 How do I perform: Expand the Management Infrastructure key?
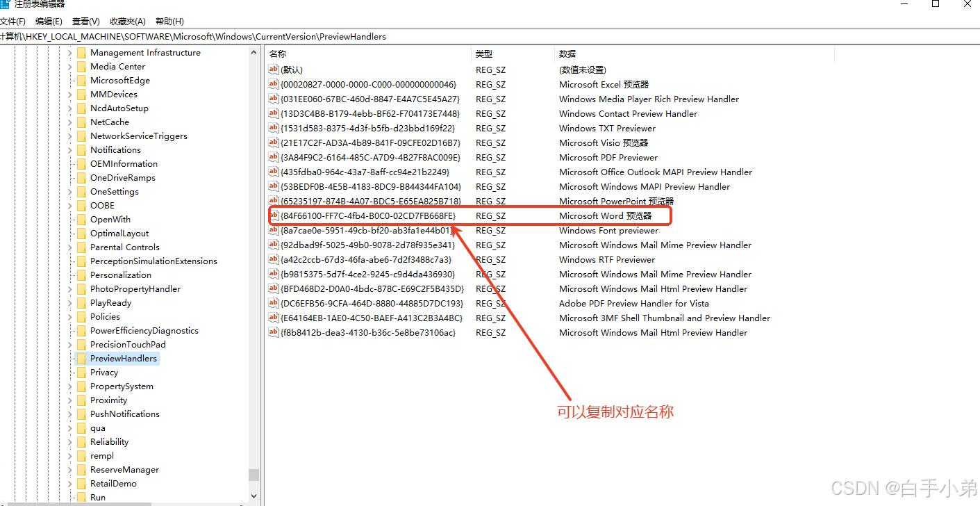pyautogui.click(x=70, y=53)
